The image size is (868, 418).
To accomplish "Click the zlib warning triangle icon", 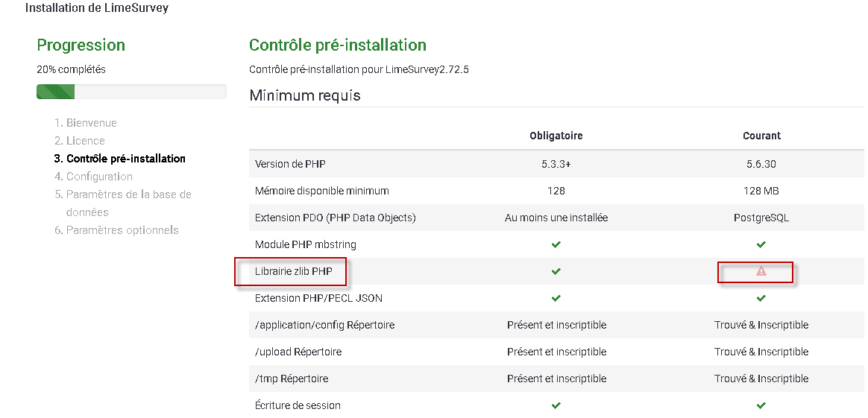I will [x=761, y=272].
